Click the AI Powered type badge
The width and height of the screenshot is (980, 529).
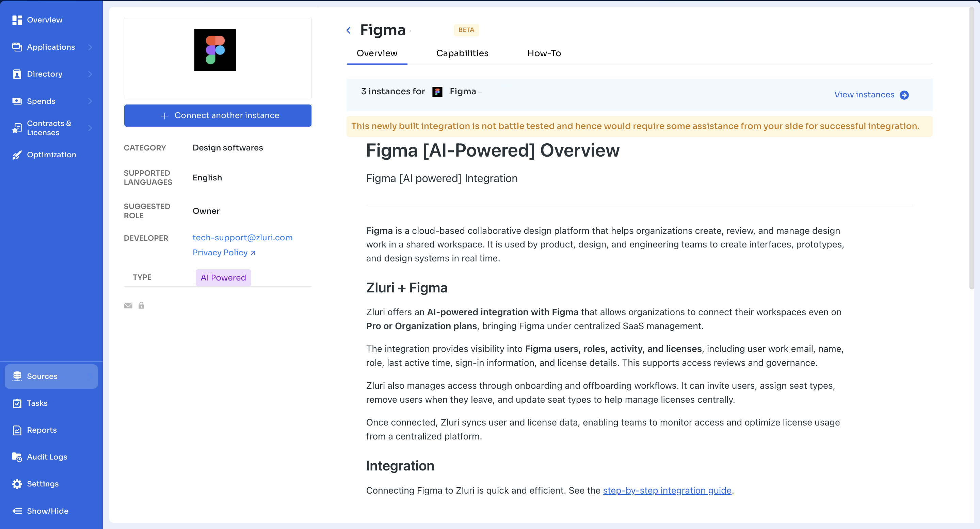tap(223, 277)
